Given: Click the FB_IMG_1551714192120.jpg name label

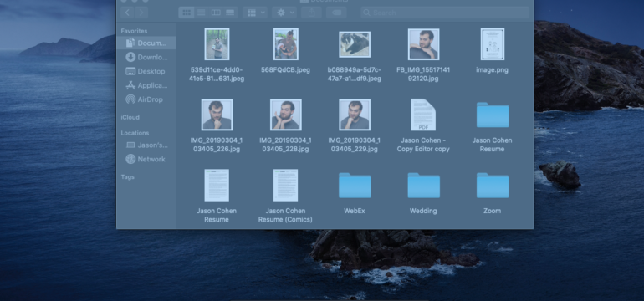Looking at the screenshot, I should tap(423, 74).
